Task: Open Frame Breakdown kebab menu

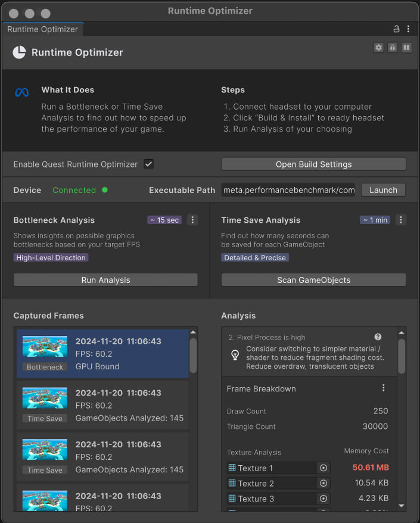Action: [384, 388]
